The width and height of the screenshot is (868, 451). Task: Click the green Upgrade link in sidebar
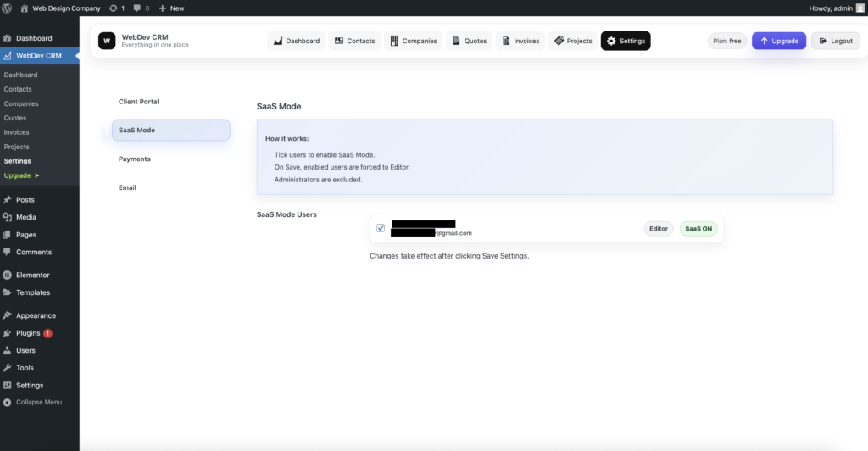click(x=21, y=175)
